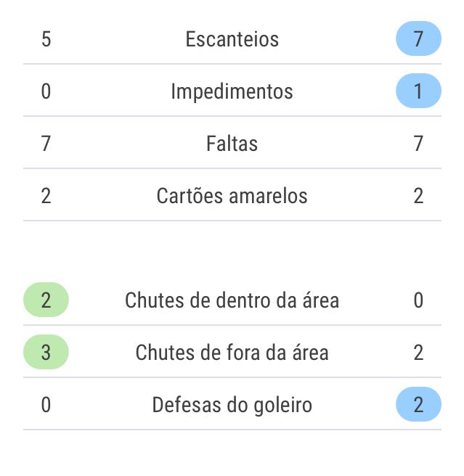Click the right 2 in Cartões amarelos row
The width and height of the screenshot is (464, 476).
point(418,196)
